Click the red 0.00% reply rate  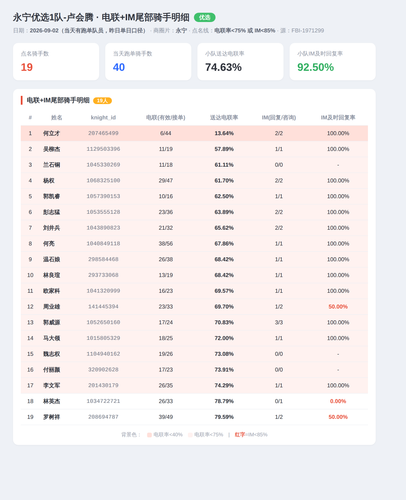pyautogui.click(x=338, y=401)
